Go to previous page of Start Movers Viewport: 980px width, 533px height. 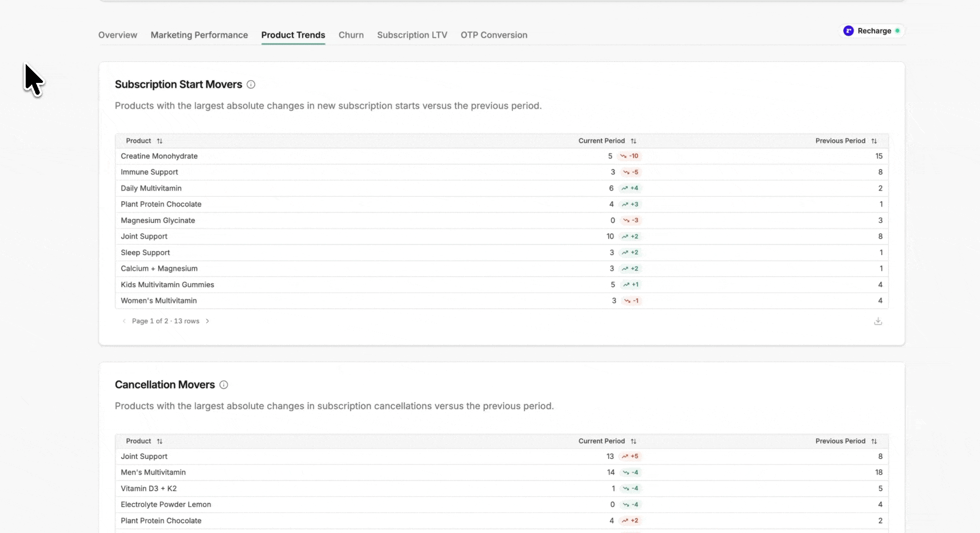coord(124,321)
